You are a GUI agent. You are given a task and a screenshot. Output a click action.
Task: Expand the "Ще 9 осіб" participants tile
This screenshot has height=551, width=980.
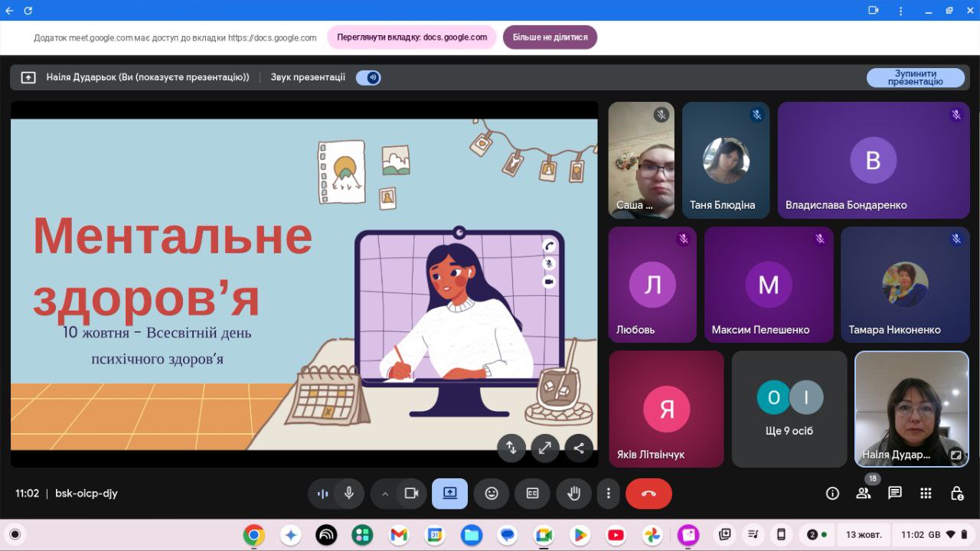pyautogui.click(x=789, y=409)
